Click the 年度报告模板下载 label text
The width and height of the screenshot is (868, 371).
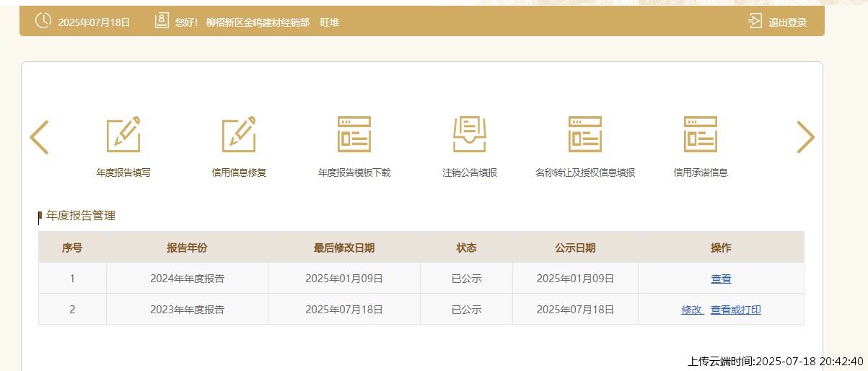(354, 173)
